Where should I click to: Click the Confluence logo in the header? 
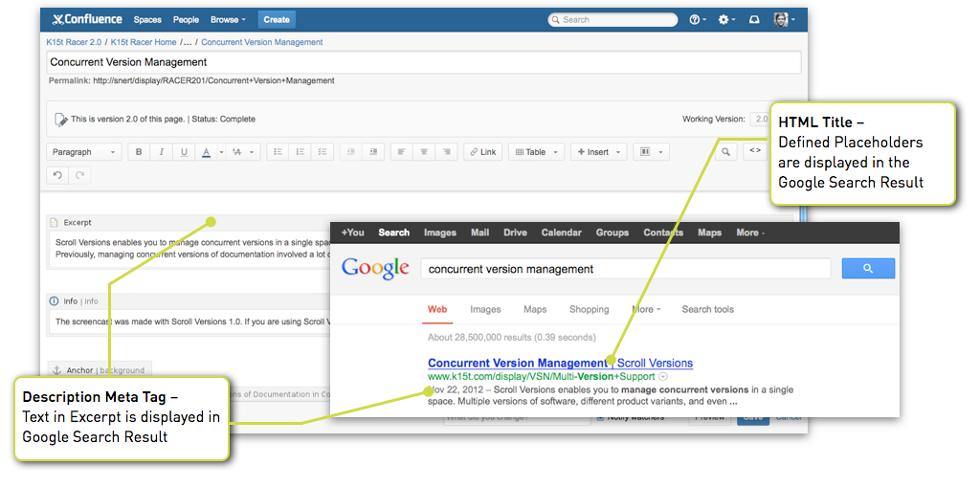click(87, 19)
